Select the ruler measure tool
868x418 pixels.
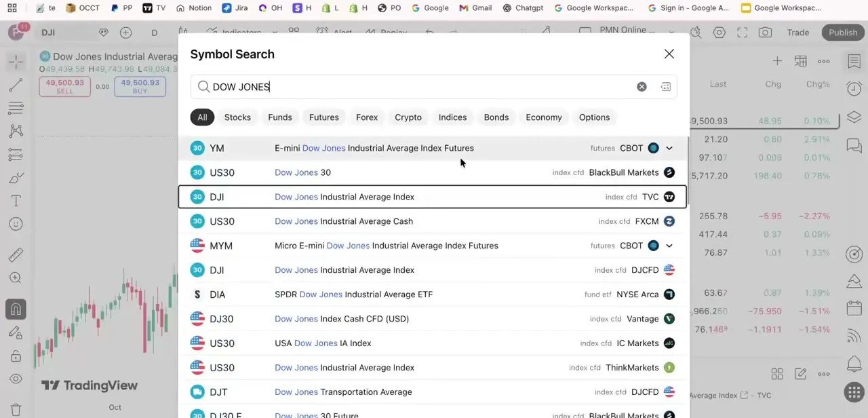coord(16,254)
